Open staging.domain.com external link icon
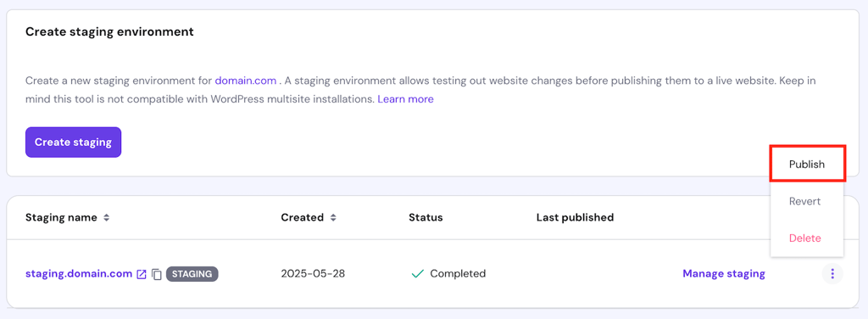868x319 pixels. pos(142,274)
